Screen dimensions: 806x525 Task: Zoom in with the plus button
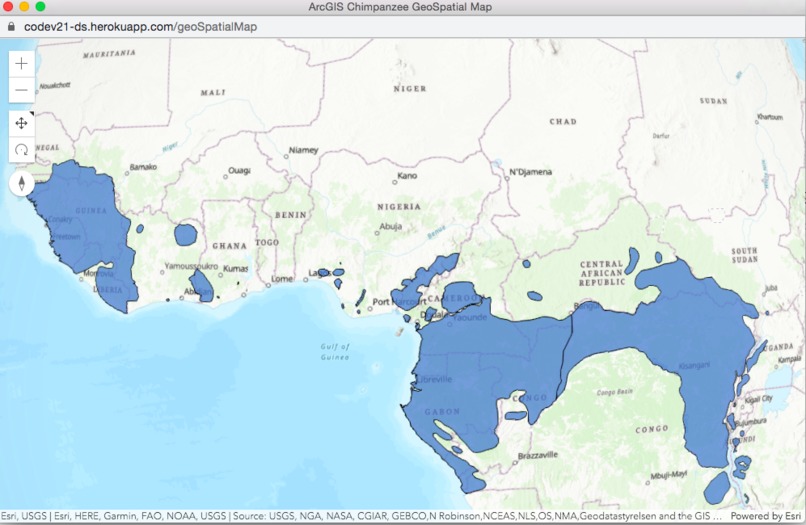point(22,64)
